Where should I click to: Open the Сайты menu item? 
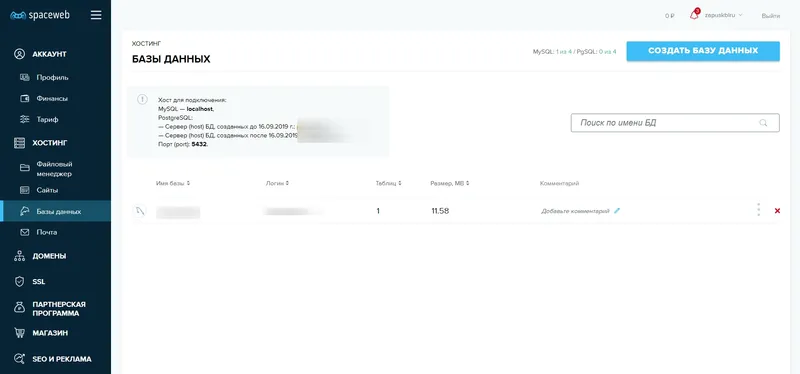click(x=47, y=190)
